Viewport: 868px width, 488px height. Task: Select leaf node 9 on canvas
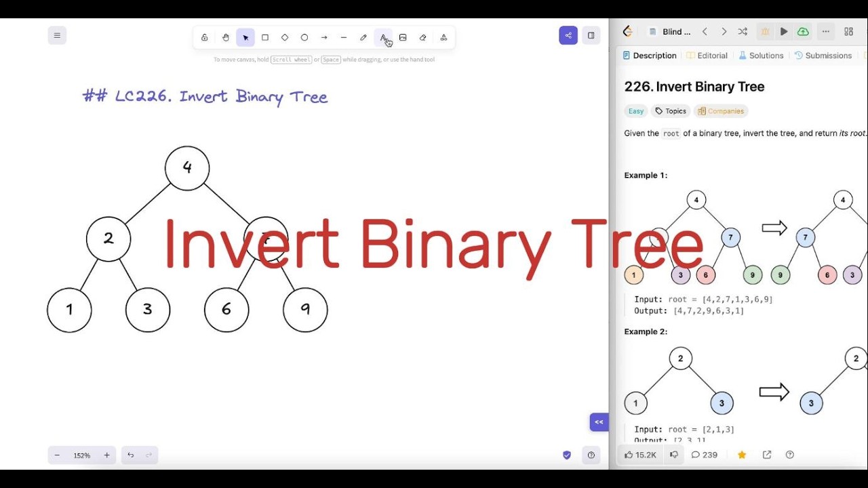click(x=305, y=310)
